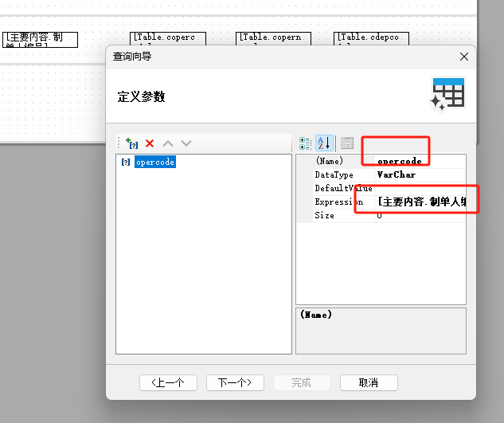The height and width of the screenshot is (423, 504).
Task: Select the [Table.cdepco report field
Action: click(371, 38)
